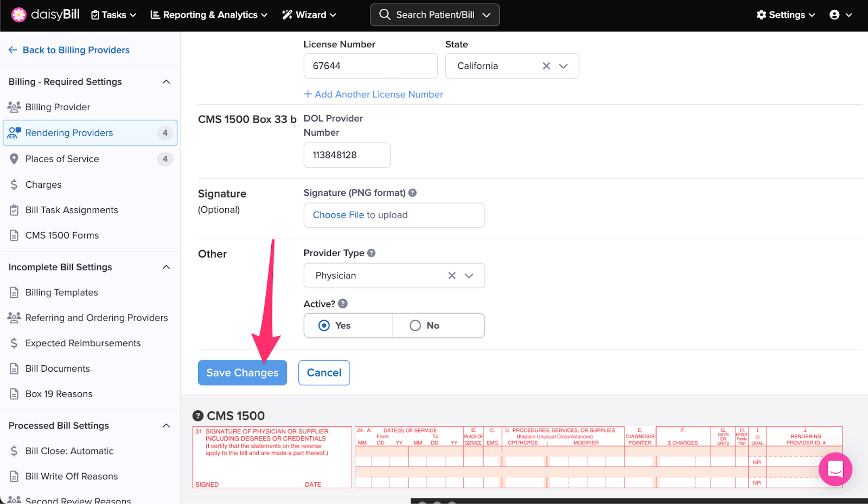Open the Reporting & Analytics menu

point(209,15)
